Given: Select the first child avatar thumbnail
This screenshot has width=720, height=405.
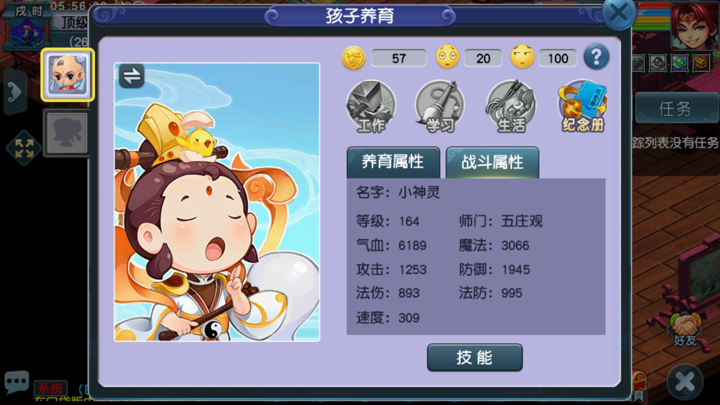Looking at the screenshot, I should tap(68, 75).
